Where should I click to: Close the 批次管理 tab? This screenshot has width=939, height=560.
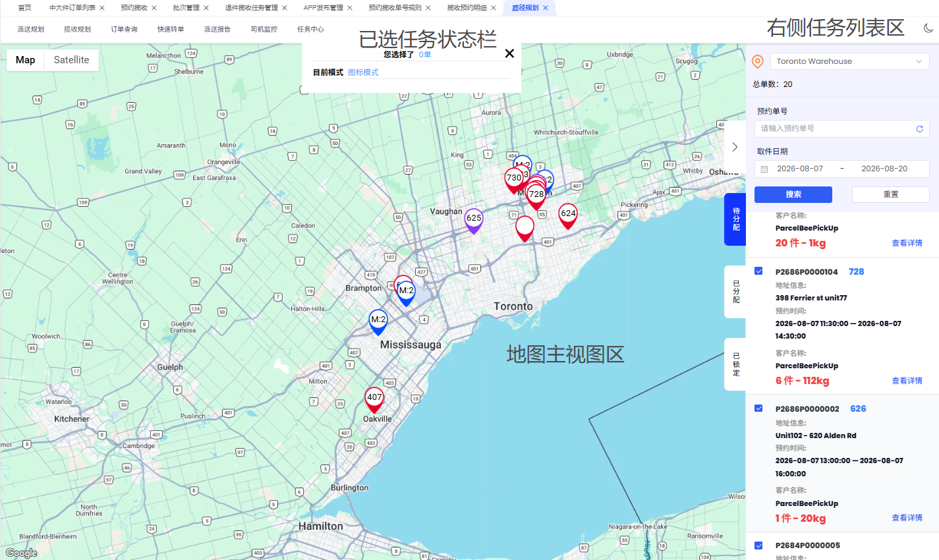point(206,8)
